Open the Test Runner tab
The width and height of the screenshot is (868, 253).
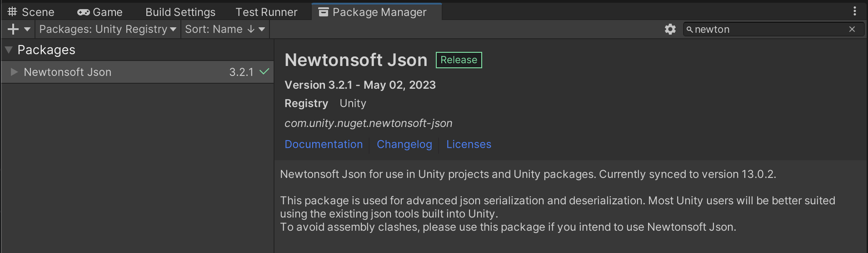click(x=266, y=12)
